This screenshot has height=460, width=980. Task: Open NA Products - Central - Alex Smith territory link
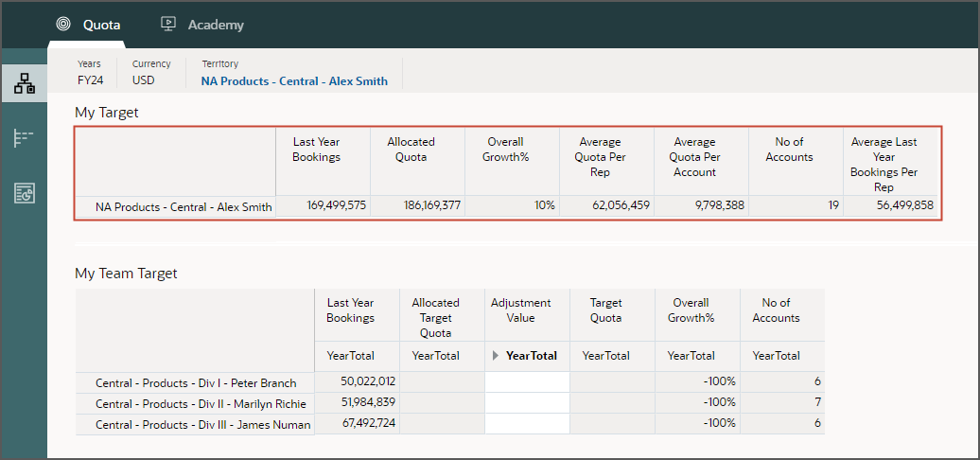(294, 81)
